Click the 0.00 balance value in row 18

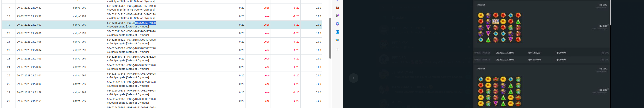pos(318,17)
